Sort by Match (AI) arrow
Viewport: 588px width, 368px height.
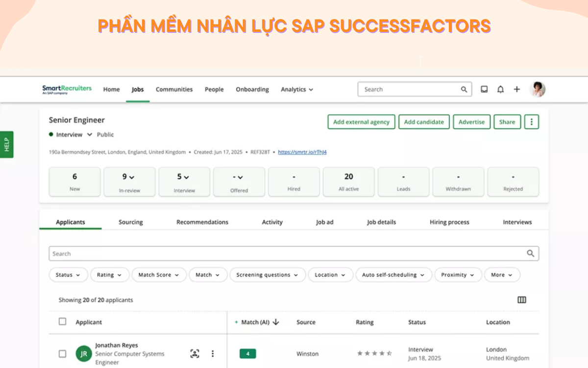276,322
